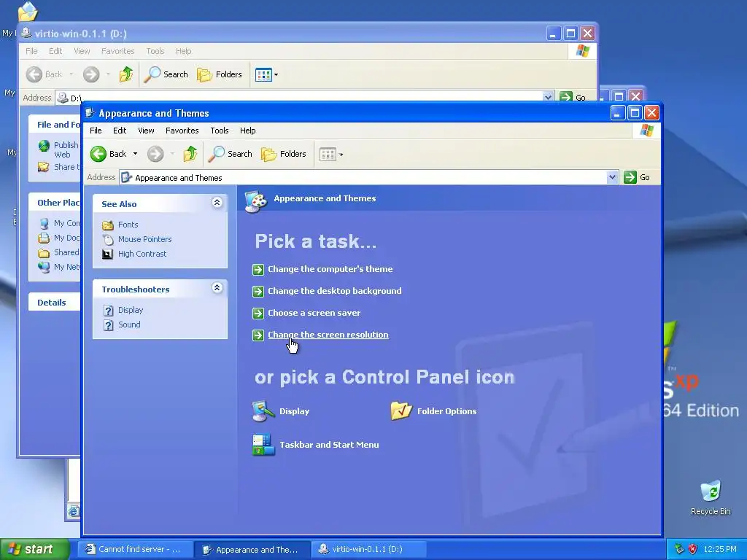Screen dimensions: 747x560
Task: Click Appearance and Themes taskbar button
Action: point(253,549)
